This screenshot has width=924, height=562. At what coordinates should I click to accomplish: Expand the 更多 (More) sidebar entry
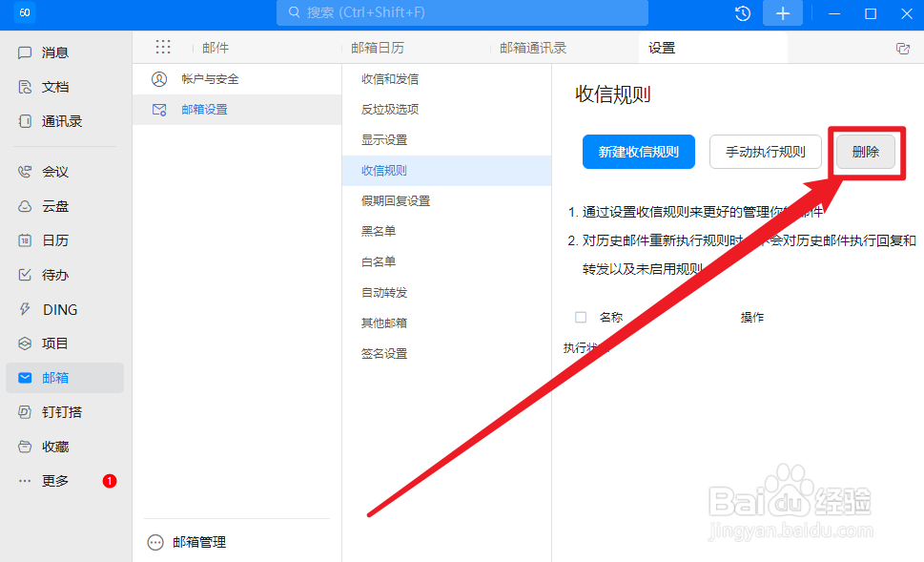point(50,480)
